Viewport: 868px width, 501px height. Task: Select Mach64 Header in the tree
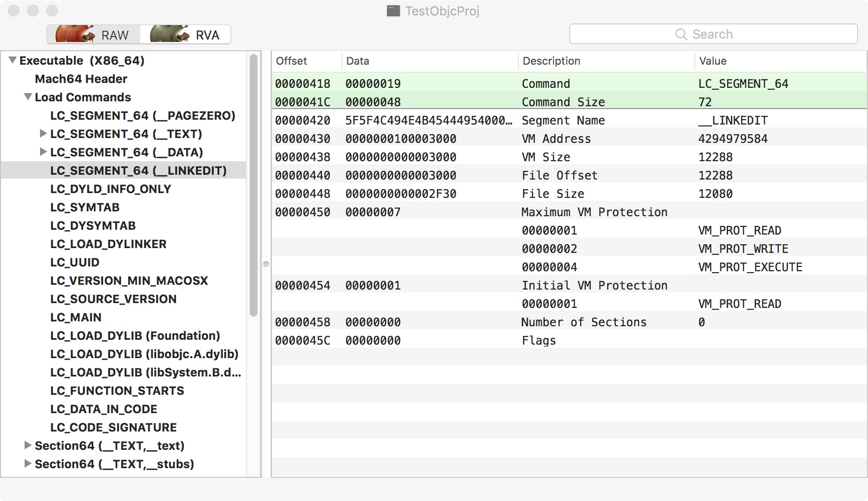(81, 79)
